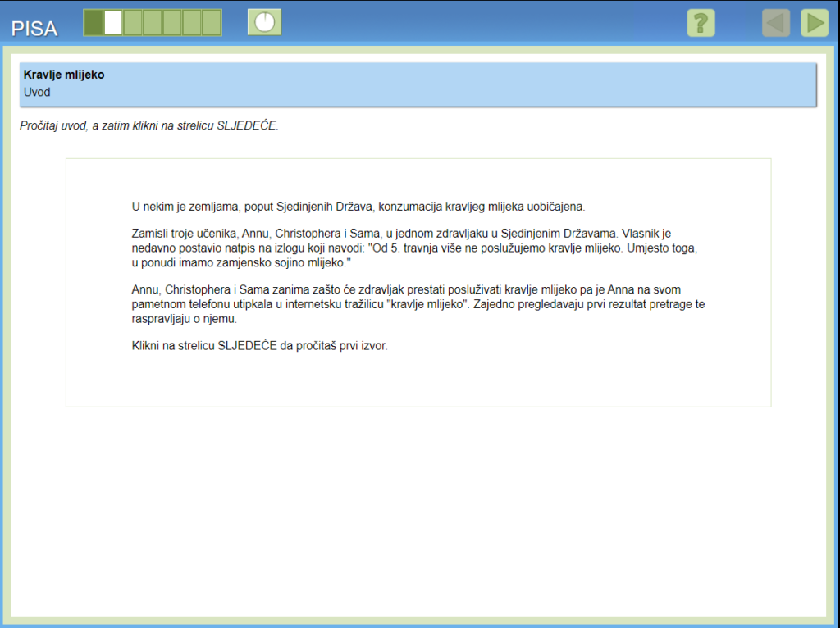Click the line "Klikni na strelicu SLJEDEĆE da pročitaš"
Screen dimensions: 840x628
[260, 345]
